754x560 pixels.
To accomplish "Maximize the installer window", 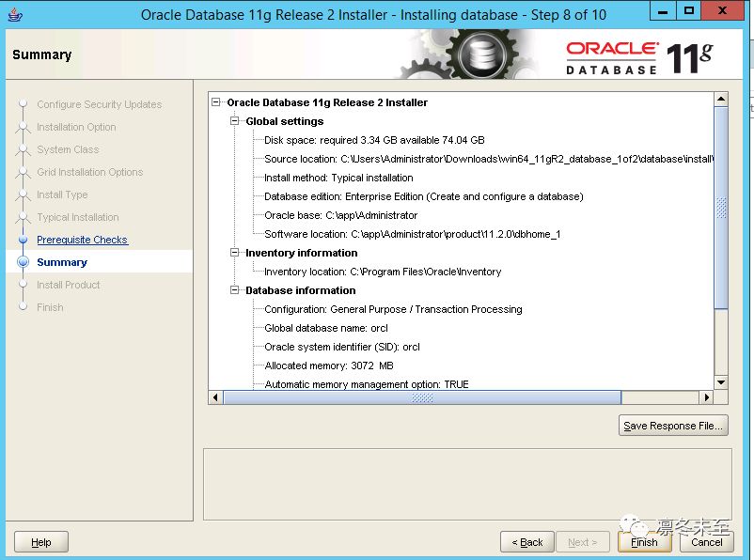I will [x=688, y=10].
